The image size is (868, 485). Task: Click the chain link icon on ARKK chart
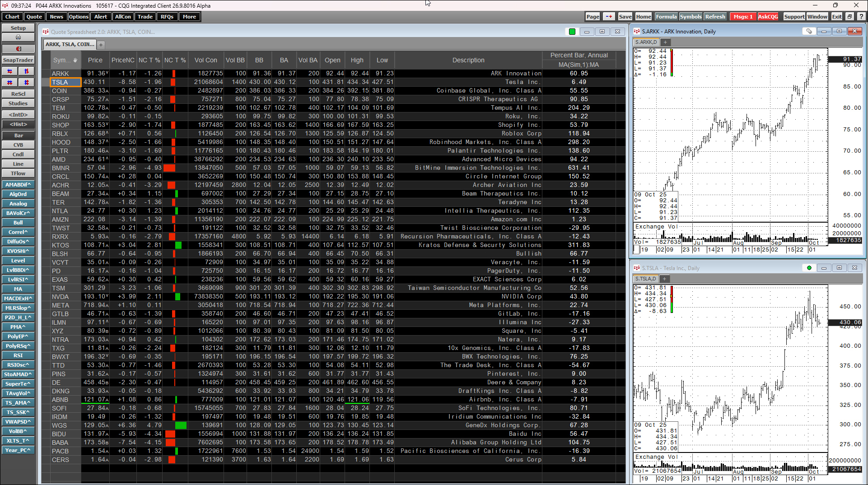click(x=809, y=32)
